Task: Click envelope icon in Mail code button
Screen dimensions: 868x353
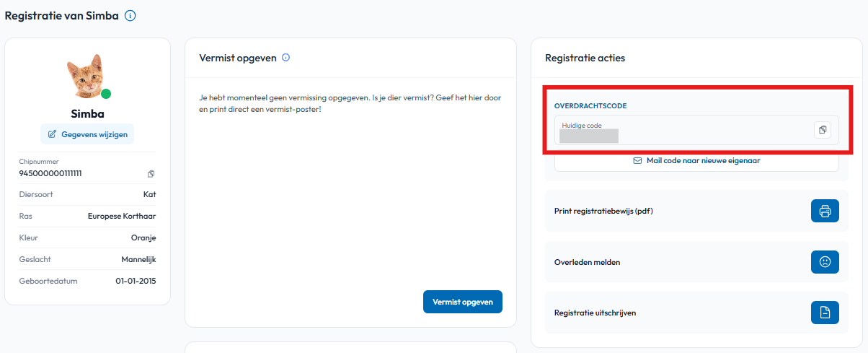Action: pos(637,161)
